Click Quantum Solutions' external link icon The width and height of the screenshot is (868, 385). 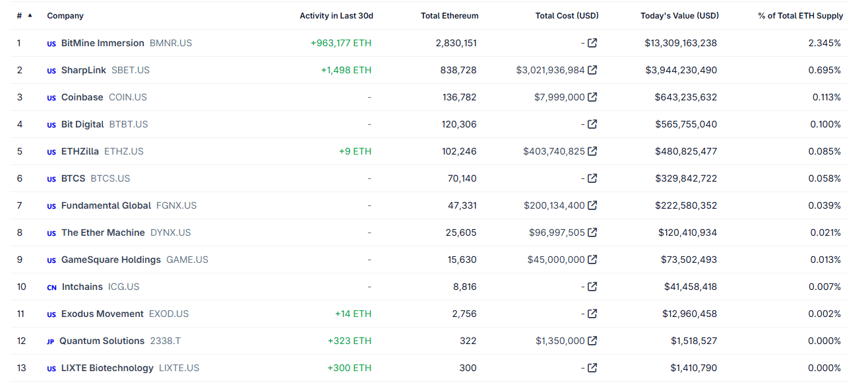click(592, 341)
